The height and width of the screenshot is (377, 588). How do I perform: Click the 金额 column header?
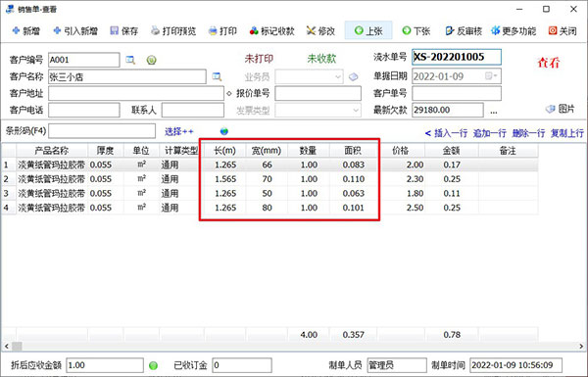pos(451,151)
